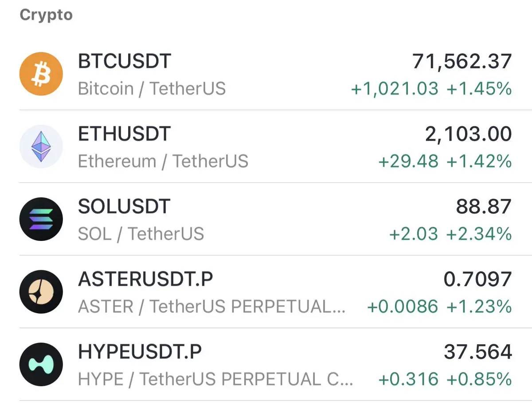Open the BTCUSDT symbol name
Viewport: 532px width, 406px height.
click(125, 61)
